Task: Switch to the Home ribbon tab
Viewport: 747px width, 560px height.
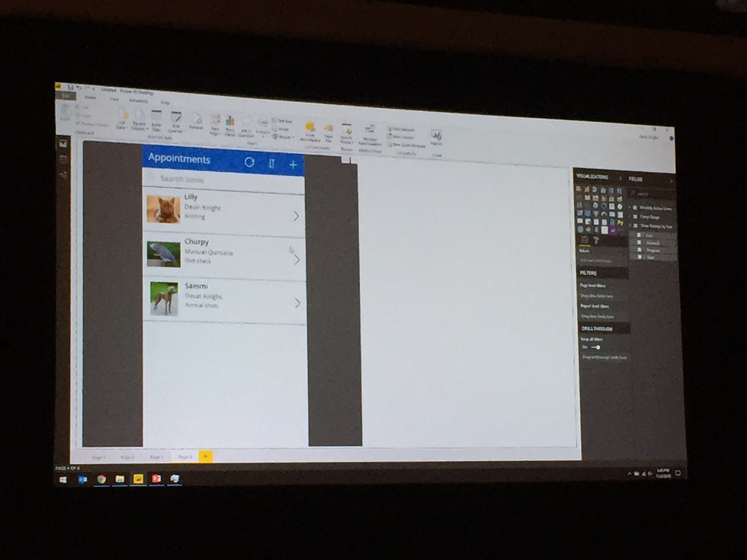Action: (x=90, y=98)
